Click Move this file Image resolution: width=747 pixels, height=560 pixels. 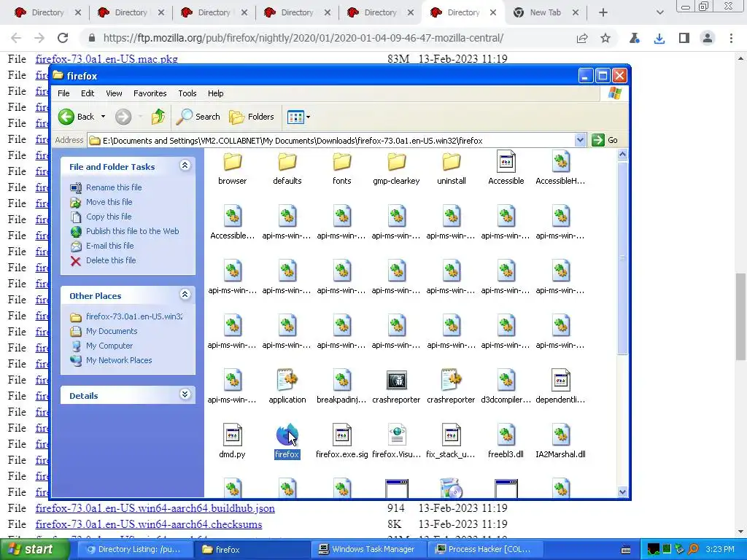click(109, 202)
